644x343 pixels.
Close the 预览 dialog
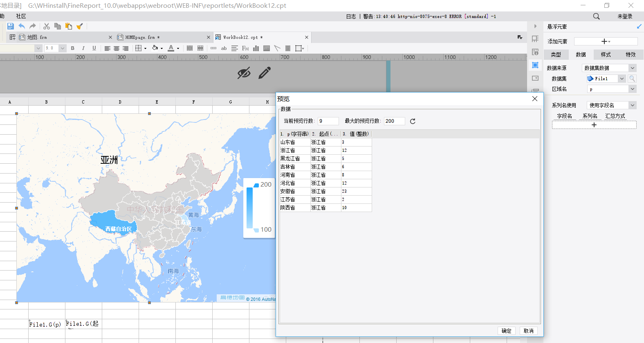535,99
